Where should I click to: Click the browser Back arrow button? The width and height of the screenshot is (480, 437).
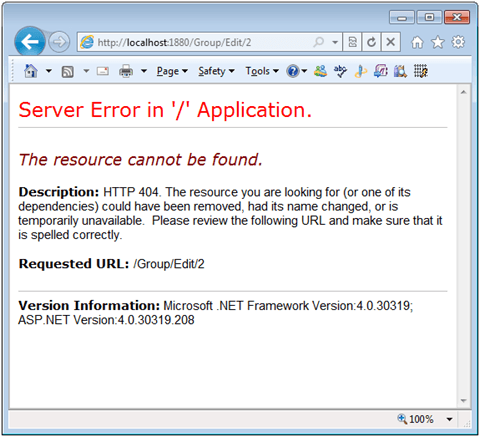point(30,42)
